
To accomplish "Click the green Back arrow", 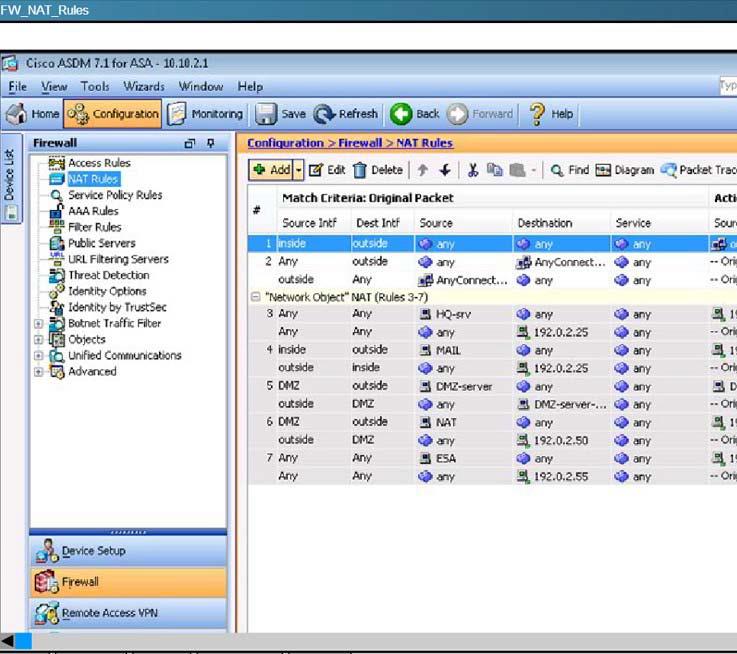I will 401,114.
